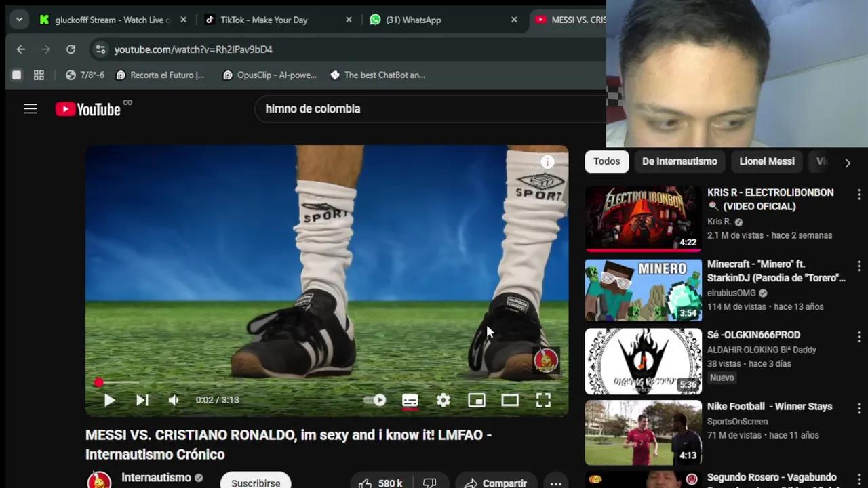
Task: Open ELECTROLIBONBON video thumbnail
Action: pos(643,219)
